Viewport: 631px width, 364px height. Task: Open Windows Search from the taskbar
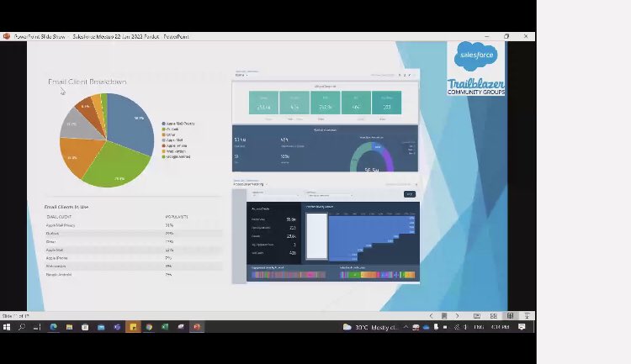pos(22,327)
